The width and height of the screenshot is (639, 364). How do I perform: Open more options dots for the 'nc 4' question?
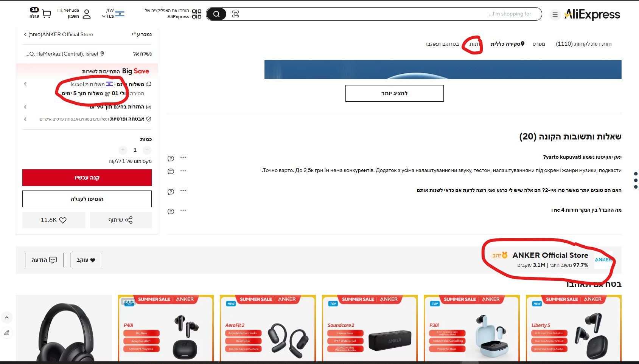pyautogui.click(x=183, y=210)
